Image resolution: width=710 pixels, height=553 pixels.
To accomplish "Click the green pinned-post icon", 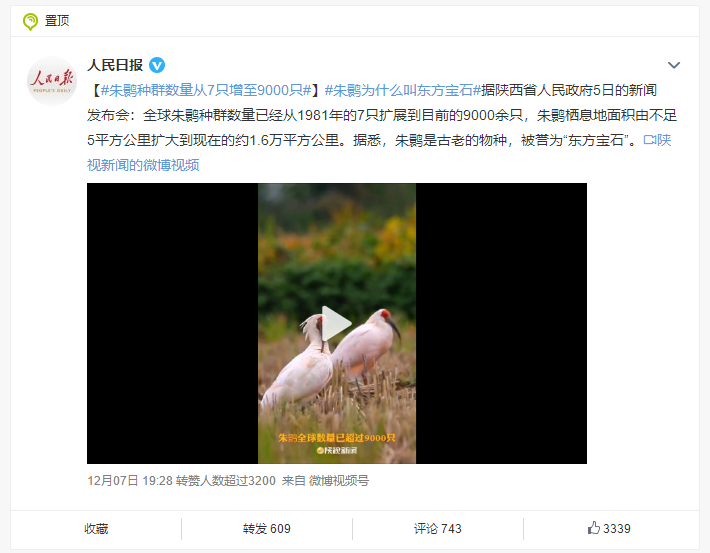I will (x=30, y=21).
